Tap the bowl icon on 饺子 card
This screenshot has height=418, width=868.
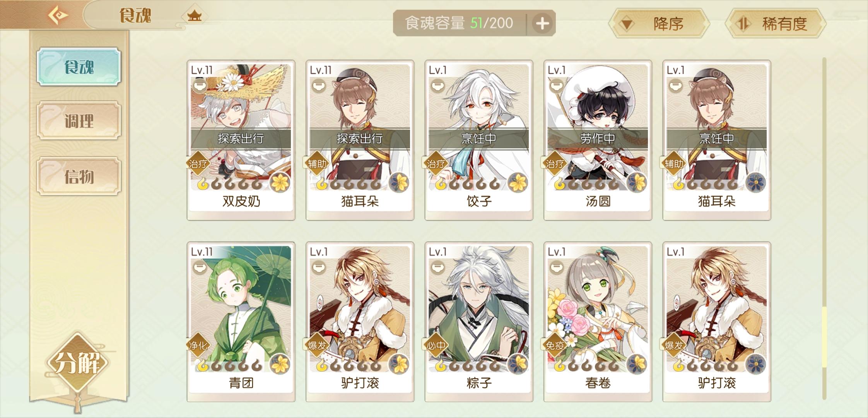pos(437,86)
